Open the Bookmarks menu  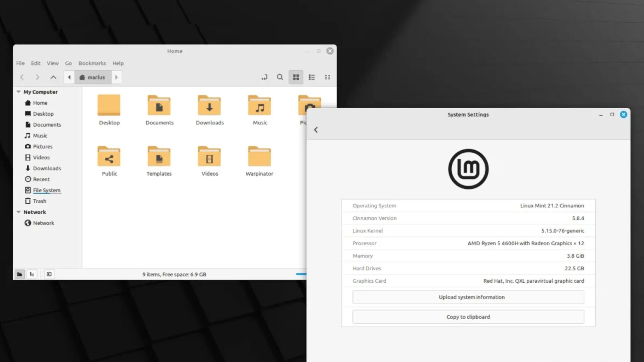click(92, 63)
